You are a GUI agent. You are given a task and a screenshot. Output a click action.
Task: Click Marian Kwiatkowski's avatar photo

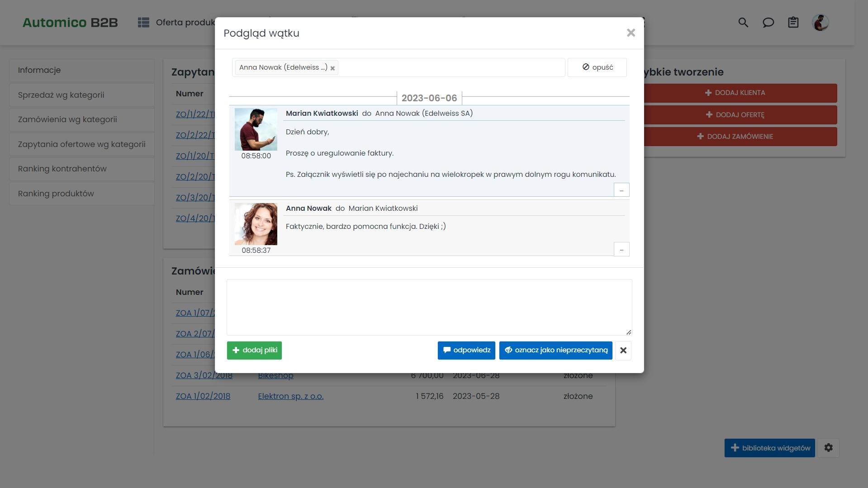256,129
